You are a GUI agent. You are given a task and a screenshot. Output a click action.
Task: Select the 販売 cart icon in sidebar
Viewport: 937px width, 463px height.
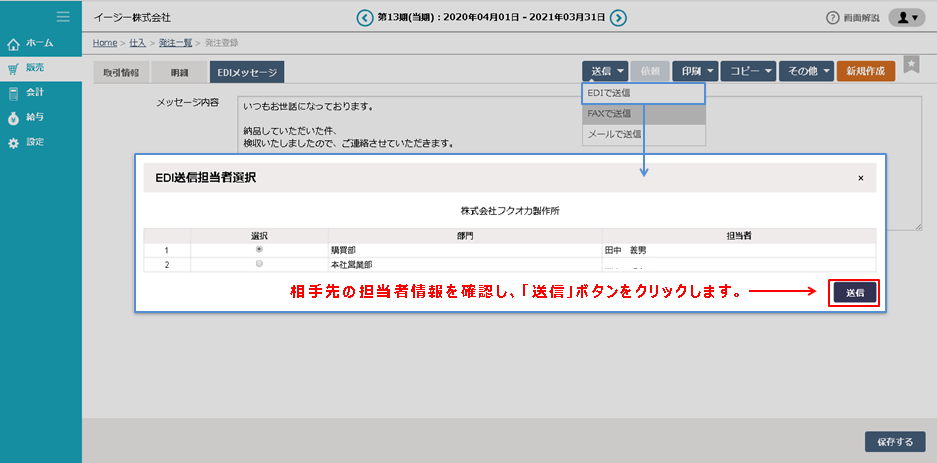pyautogui.click(x=14, y=69)
